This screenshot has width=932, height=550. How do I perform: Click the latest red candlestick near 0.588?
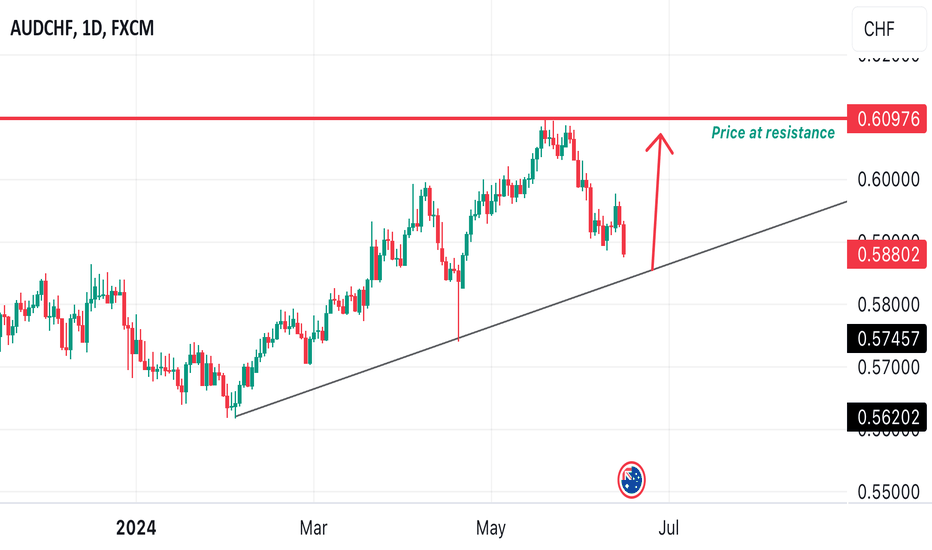[x=624, y=240]
